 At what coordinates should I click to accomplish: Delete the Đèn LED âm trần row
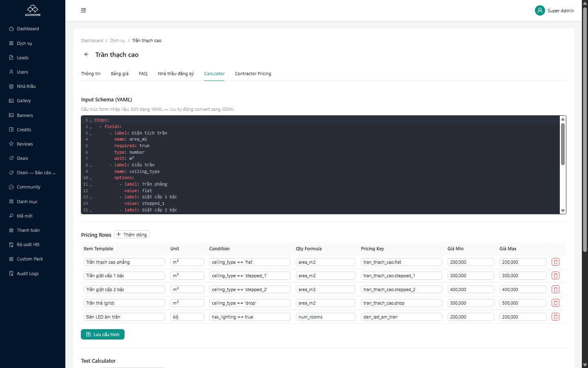(555, 317)
